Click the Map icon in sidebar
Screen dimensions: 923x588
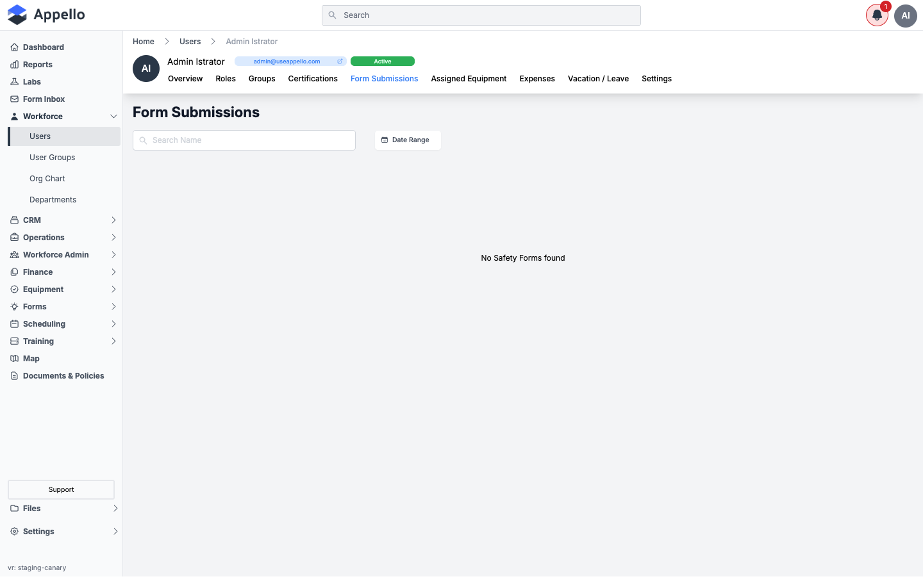[x=14, y=359]
